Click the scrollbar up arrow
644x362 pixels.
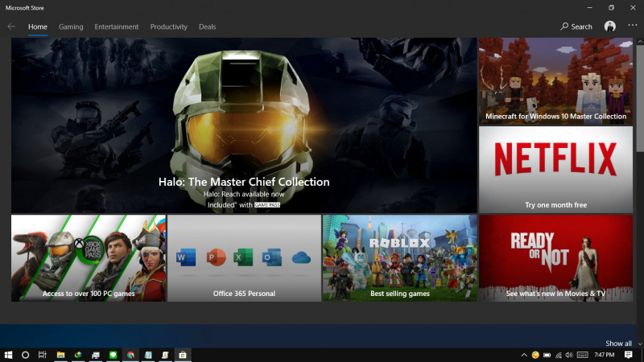640,42
